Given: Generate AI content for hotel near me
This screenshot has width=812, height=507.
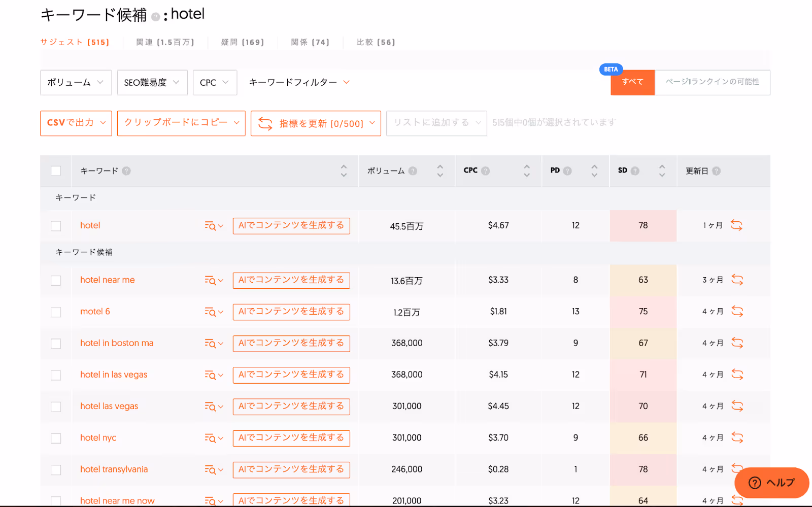Looking at the screenshot, I should coord(291,280).
